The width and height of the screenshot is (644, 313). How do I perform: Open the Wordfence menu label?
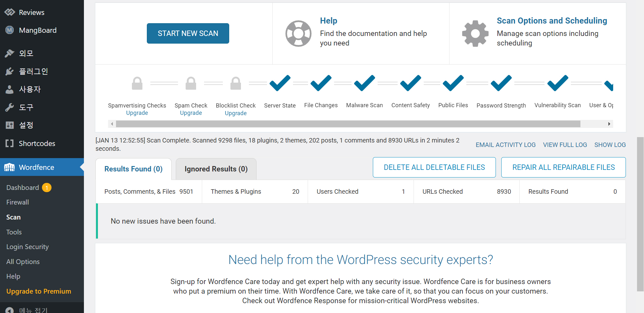[37, 167]
